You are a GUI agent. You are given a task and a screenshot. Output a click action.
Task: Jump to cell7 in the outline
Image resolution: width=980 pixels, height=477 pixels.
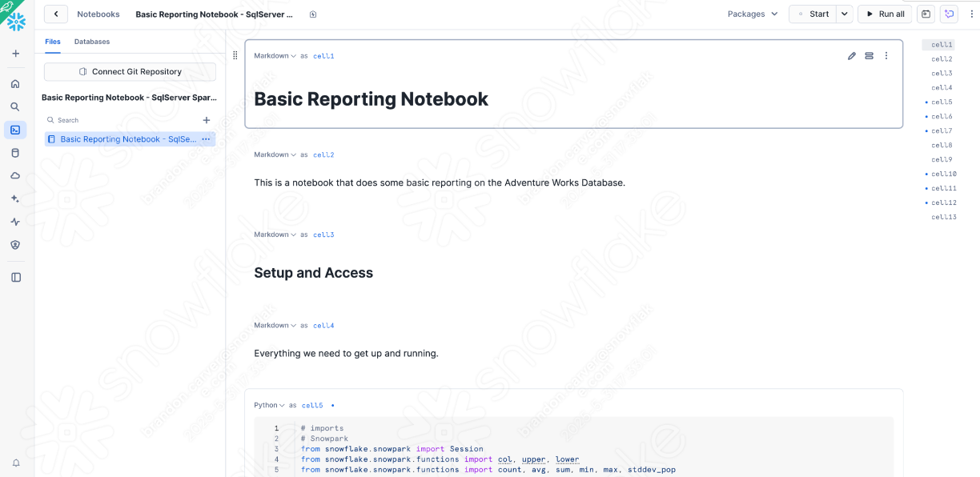[x=942, y=131]
